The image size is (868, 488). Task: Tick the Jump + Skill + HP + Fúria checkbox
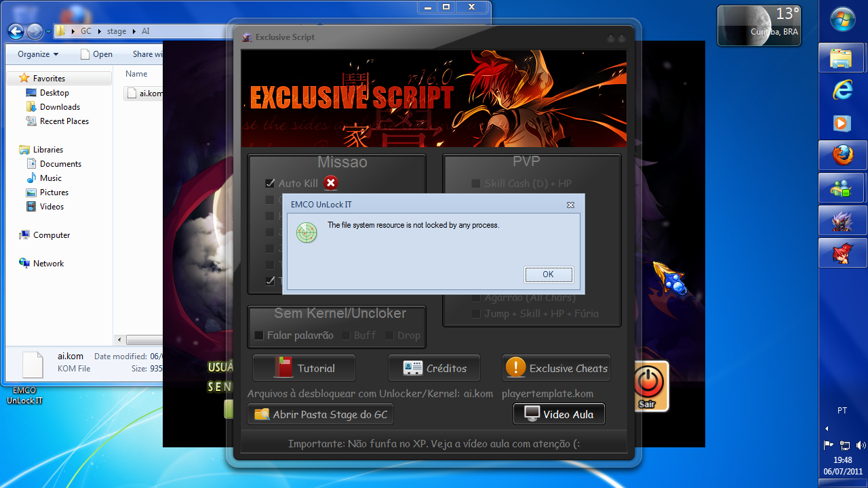476,314
